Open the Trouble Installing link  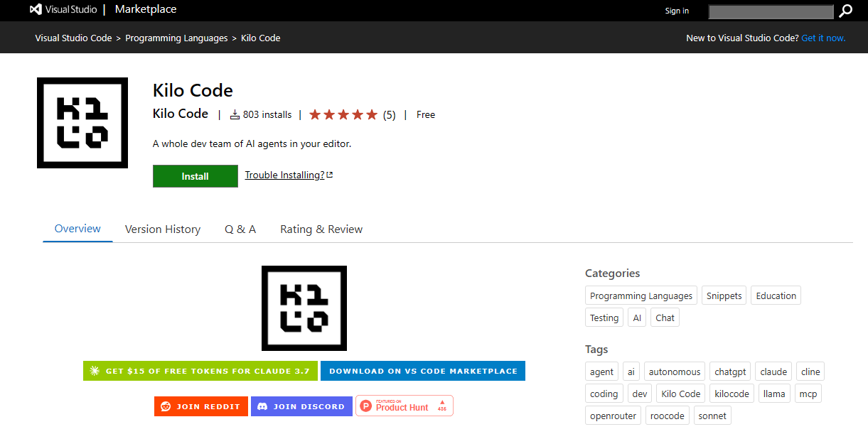click(x=284, y=175)
